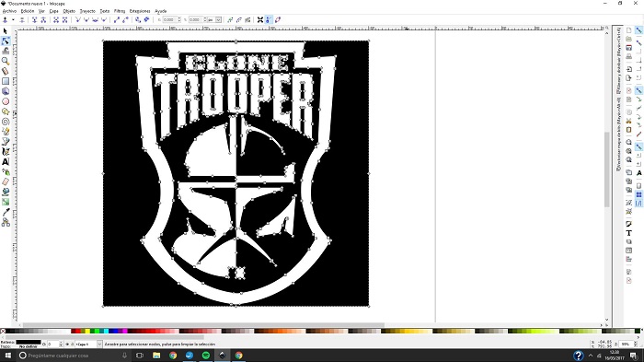Image resolution: width=644 pixels, height=362 pixels.
Task: Select the Paint bucket fill tool
Action: pos(6,192)
